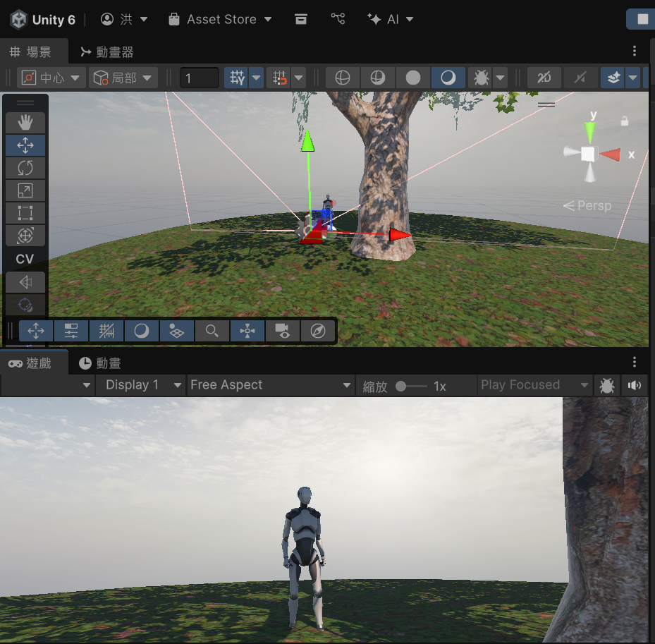
Task: Select the Rotate tool
Action: pos(25,168)
